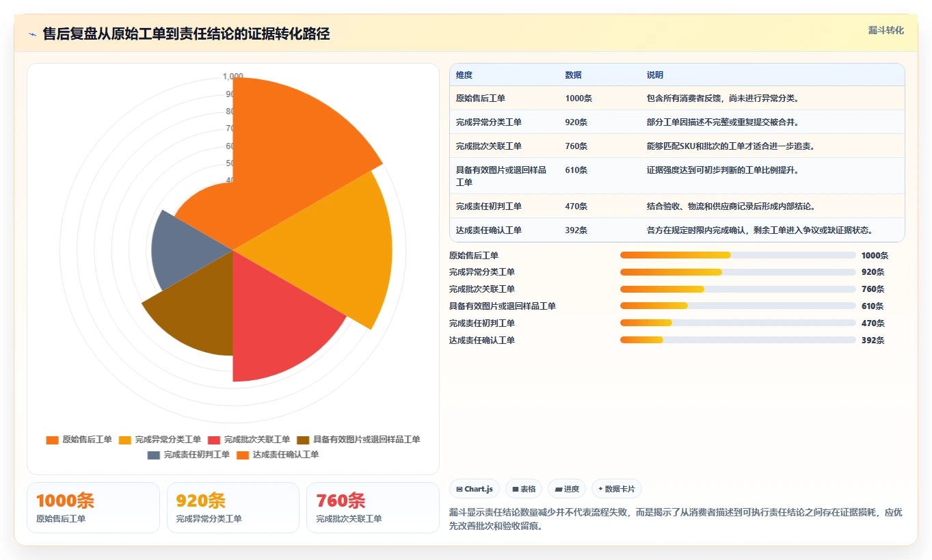932x560 pixels.
Task: Open the 760条 完成批次关联工单 data card
Action: (x=373, y=507)
